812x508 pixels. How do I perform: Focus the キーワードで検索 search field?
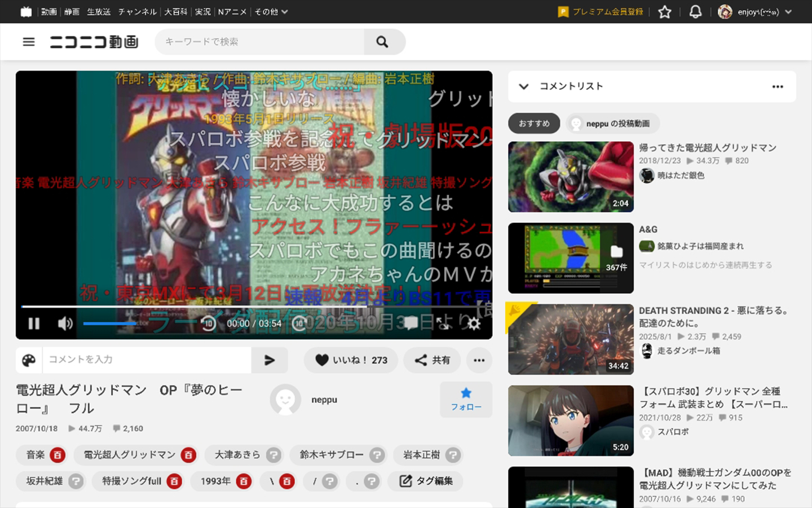[259, 42]
